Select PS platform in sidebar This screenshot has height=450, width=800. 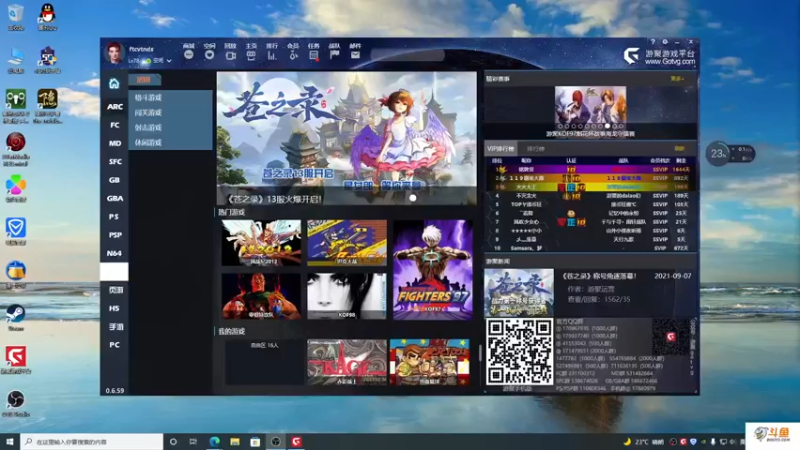(115, 217)
